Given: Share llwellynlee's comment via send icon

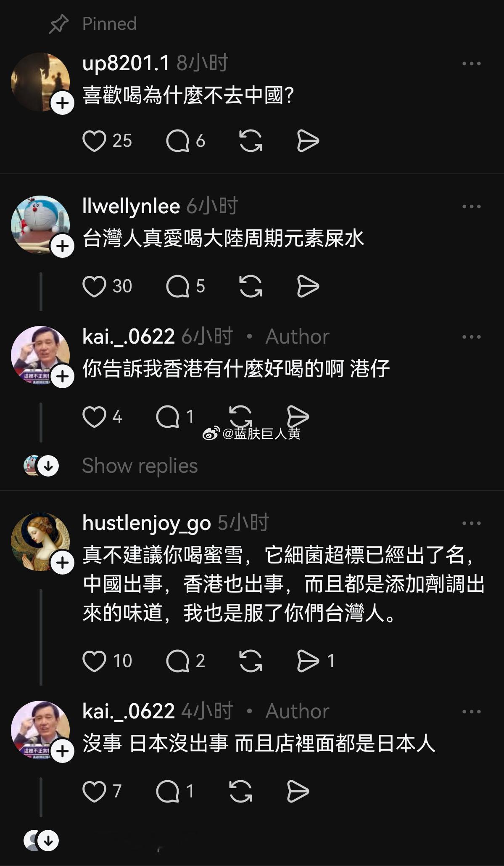Looking at the screenshot, I should 308,286.
